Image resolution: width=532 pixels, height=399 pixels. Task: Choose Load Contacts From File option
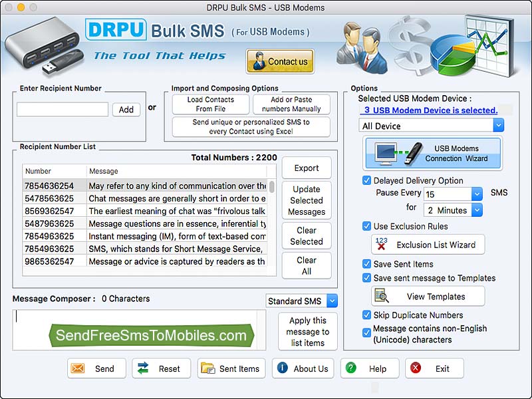(x=209, y=104)
